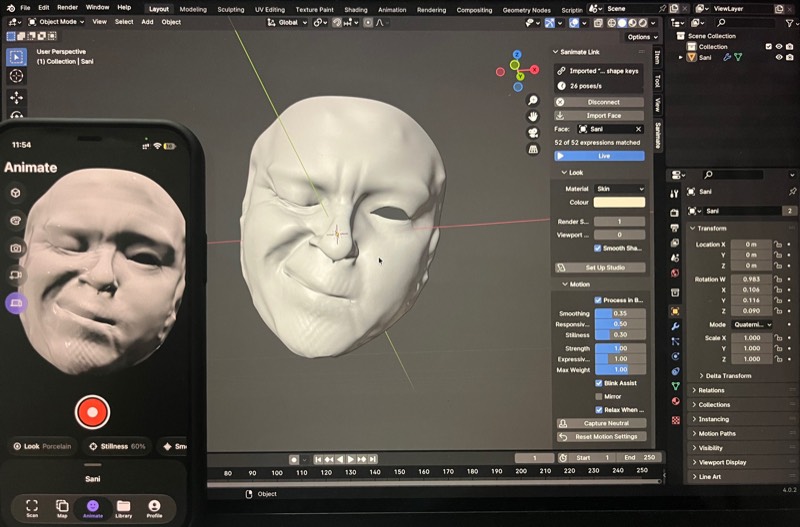Click the viewport zoom magnifier icon
Viewport: 800px width, 527px height.
533,101
